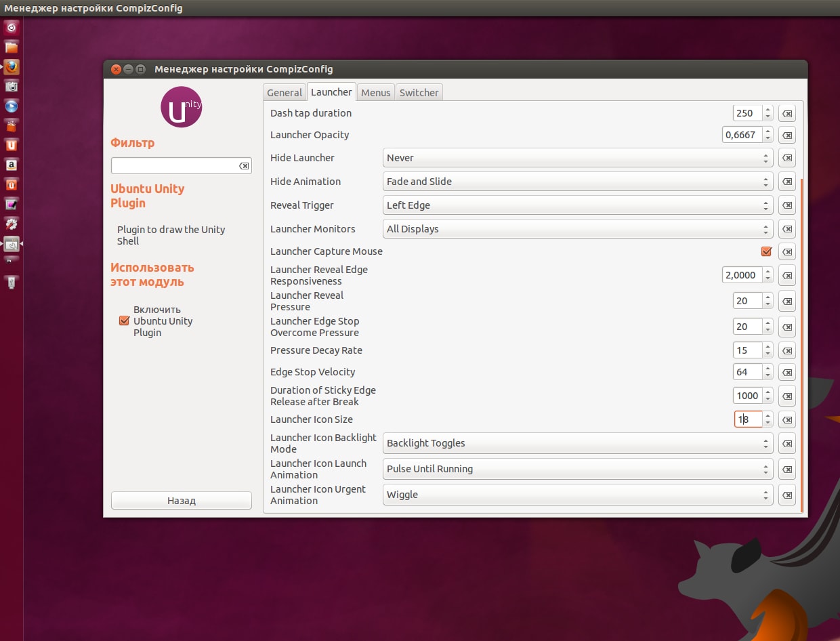The height and width of the screenshot is (641, 840).
Task: Click the Launcher Icon Size value field
Action: click(748, 419)
